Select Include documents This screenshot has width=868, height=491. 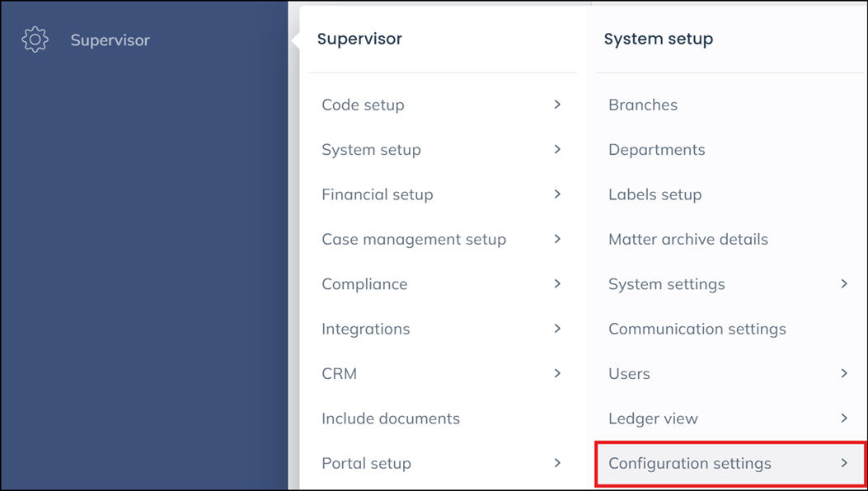tap(390, 419)
